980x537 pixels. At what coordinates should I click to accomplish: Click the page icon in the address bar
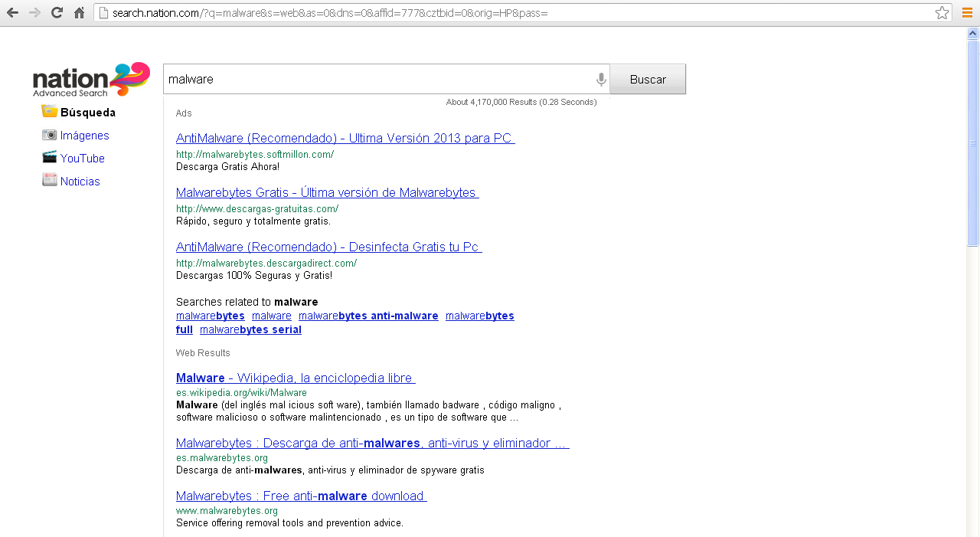pos(104,13)
